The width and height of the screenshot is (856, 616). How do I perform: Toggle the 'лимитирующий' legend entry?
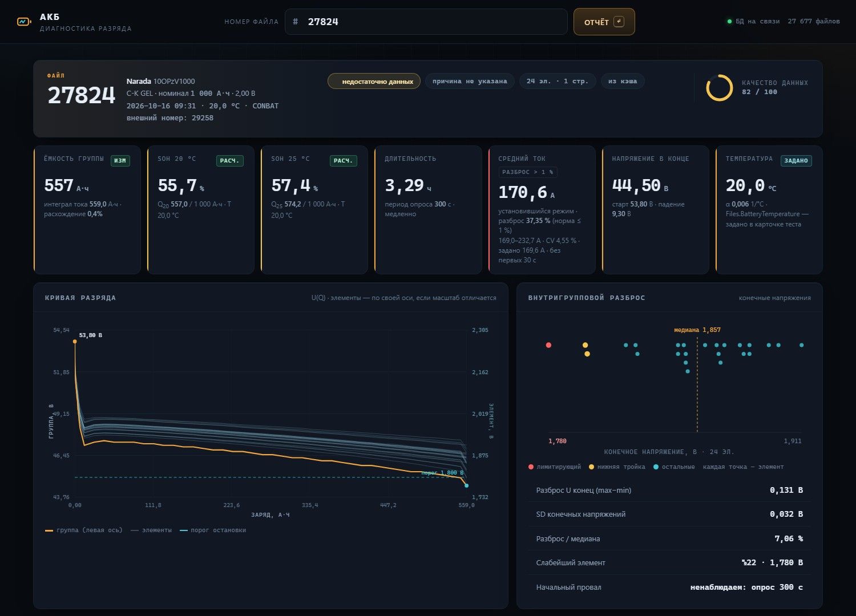555,467
